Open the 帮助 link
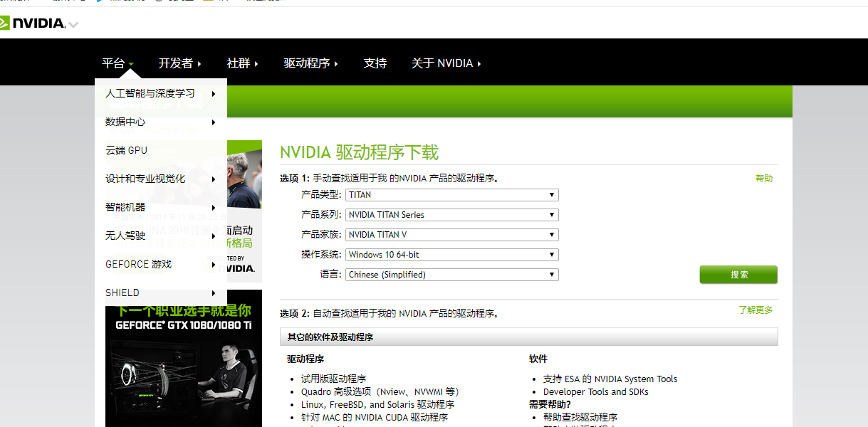 tap(764, 179)
